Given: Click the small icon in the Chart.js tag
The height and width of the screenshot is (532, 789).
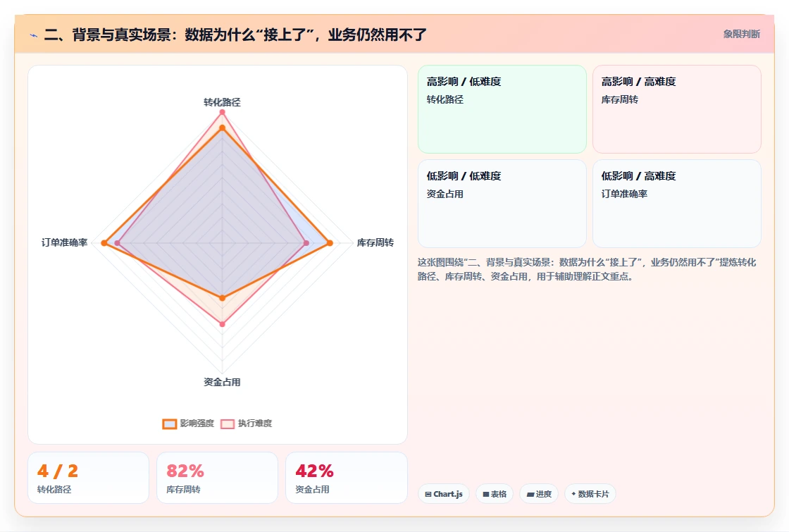Looking at the screenshot, I should [x=428, y=494].
